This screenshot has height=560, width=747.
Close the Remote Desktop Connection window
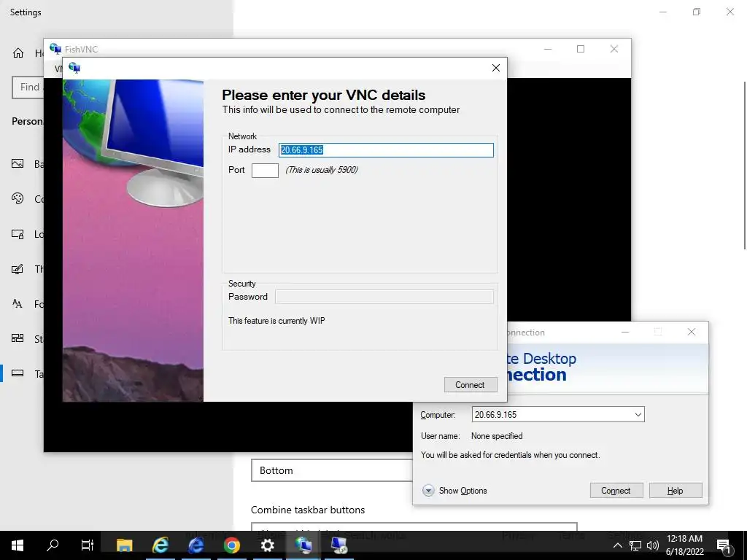(692, 332)
